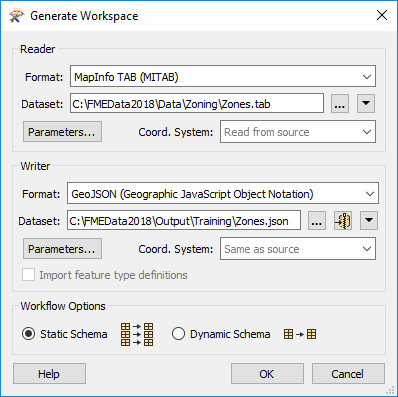Viewport: 398px width, 397px height.
Task: Click the Dynamic Schema single-table diagram icon
Action: pyautogui.click(x=300, y=334)
